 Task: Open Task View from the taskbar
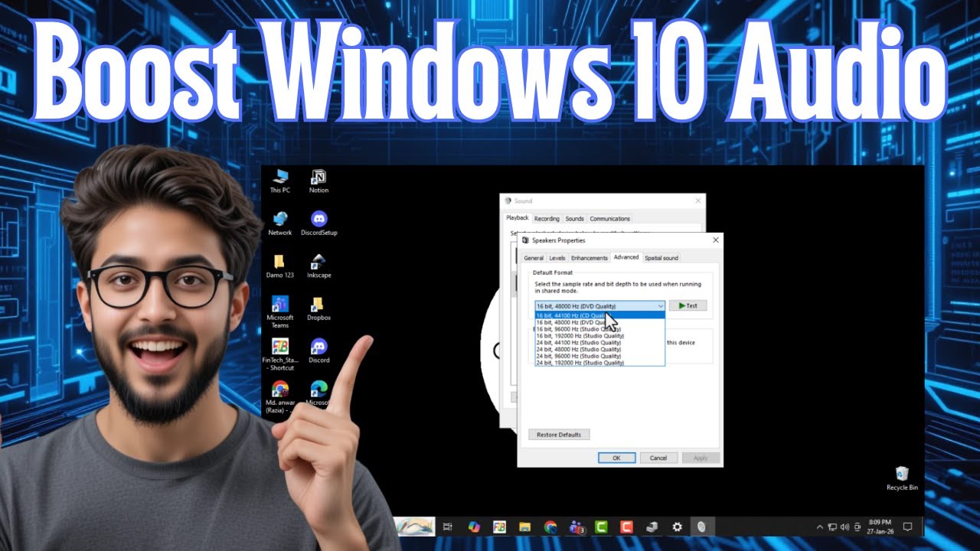tap(448, 527)
